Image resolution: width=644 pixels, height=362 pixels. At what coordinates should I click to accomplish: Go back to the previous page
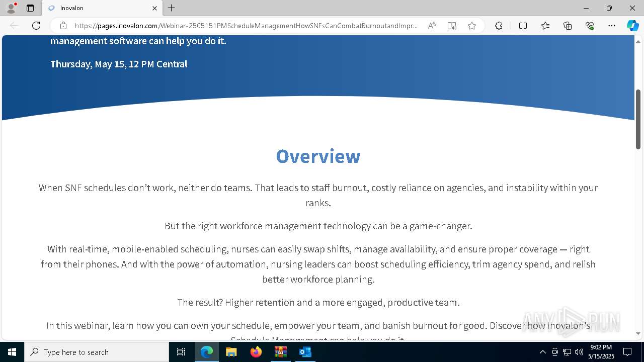[14, 26]
